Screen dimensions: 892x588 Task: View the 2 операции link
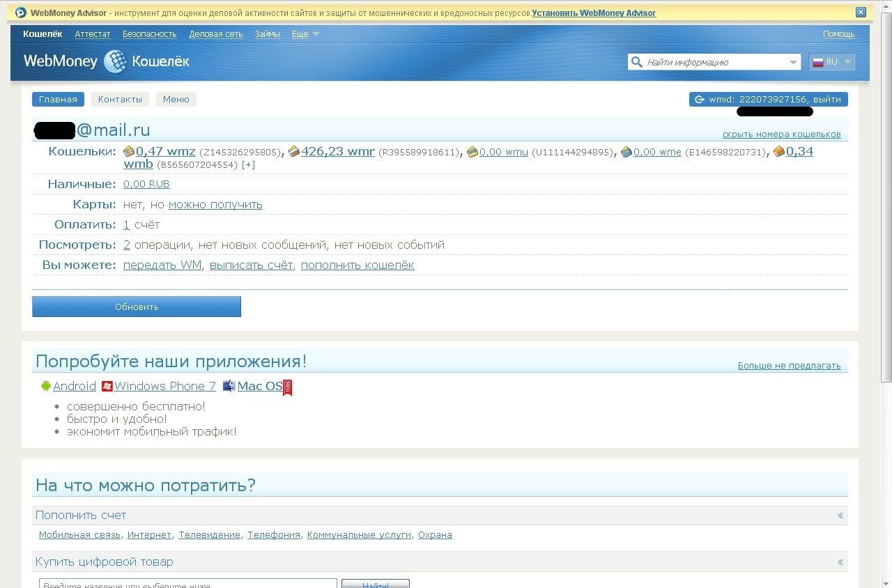click(x=127, y=245)
